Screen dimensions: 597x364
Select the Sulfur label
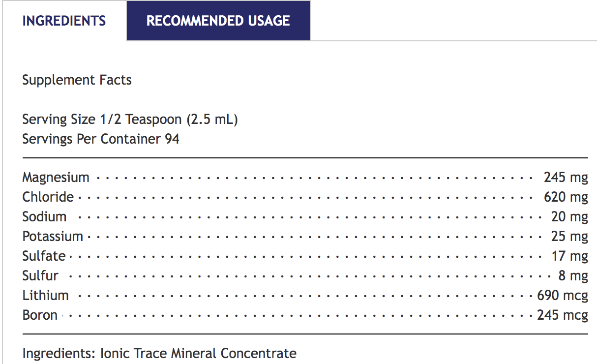tap(40, 275)
